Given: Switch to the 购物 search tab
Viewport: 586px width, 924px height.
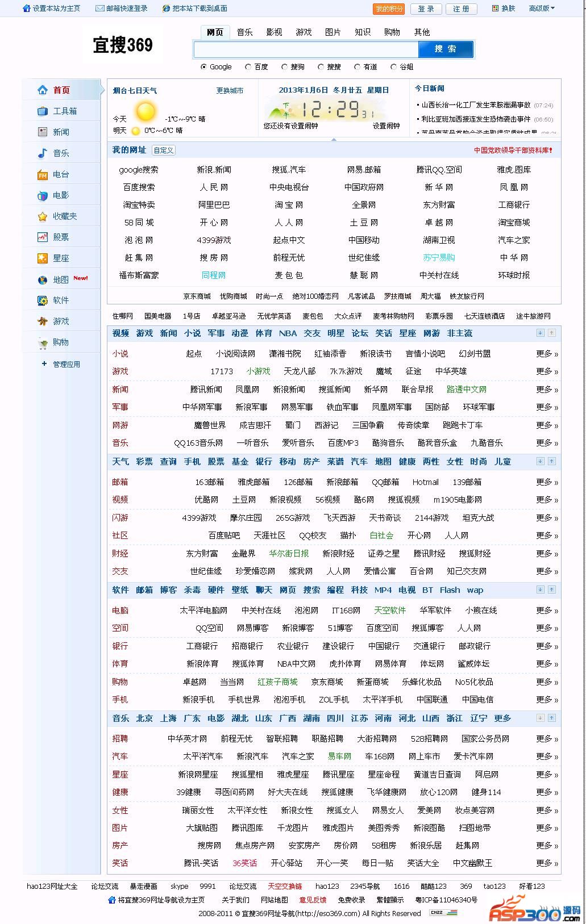Looking at the screenshot, I should (x=392, y=32).
